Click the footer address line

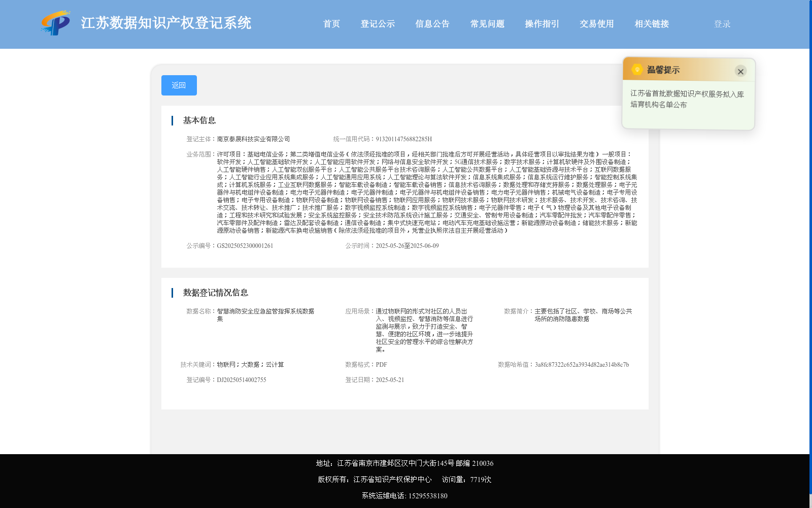coord(404,463)
